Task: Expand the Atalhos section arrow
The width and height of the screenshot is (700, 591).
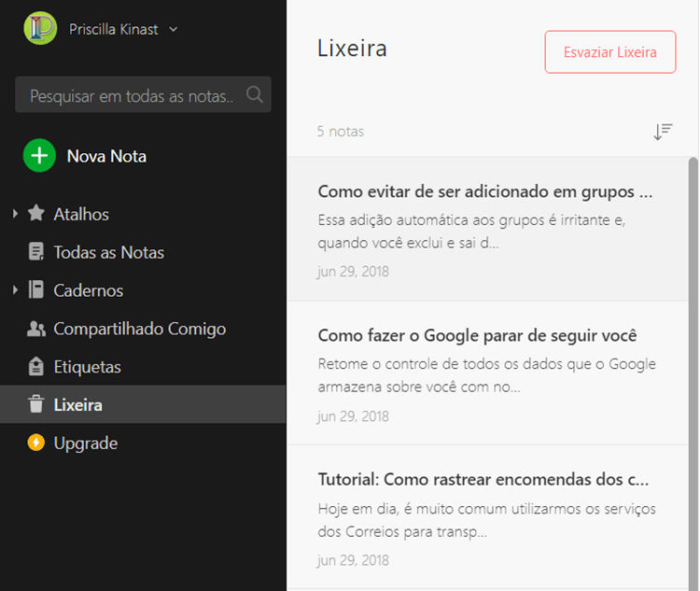Action: (15, 215)
